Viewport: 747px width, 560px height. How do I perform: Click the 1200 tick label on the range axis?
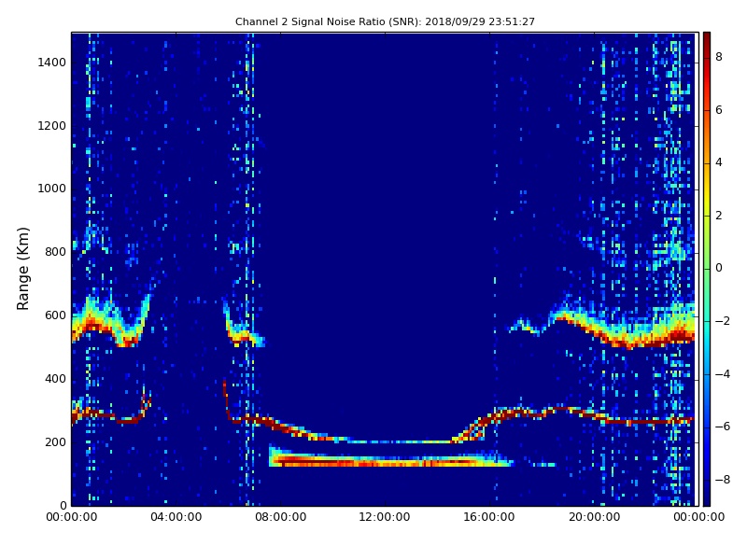[x=52, y=126]
